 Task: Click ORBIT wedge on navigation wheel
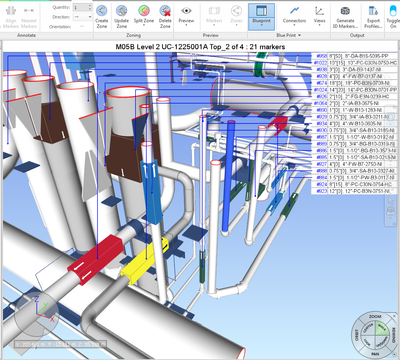click(x=356, y=335)
